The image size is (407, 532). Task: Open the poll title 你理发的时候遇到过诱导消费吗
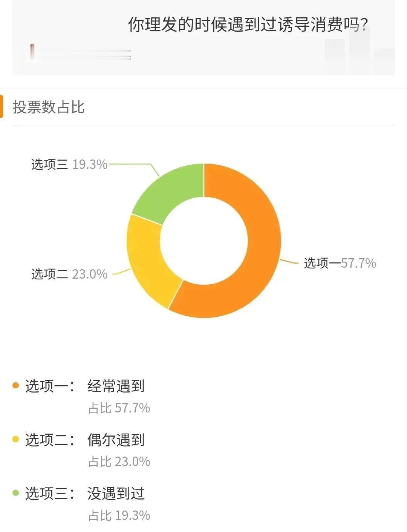(248, 25)
